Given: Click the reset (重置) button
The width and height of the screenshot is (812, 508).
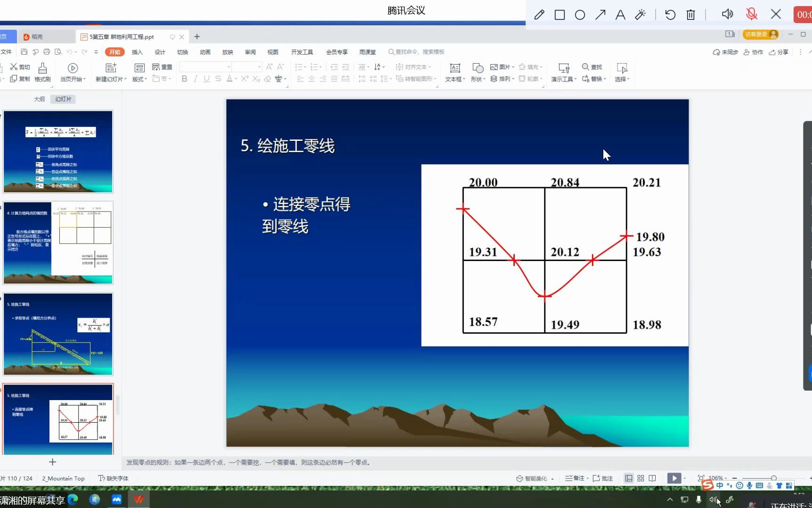Looking at the screenshot, I should coord(162,67).
